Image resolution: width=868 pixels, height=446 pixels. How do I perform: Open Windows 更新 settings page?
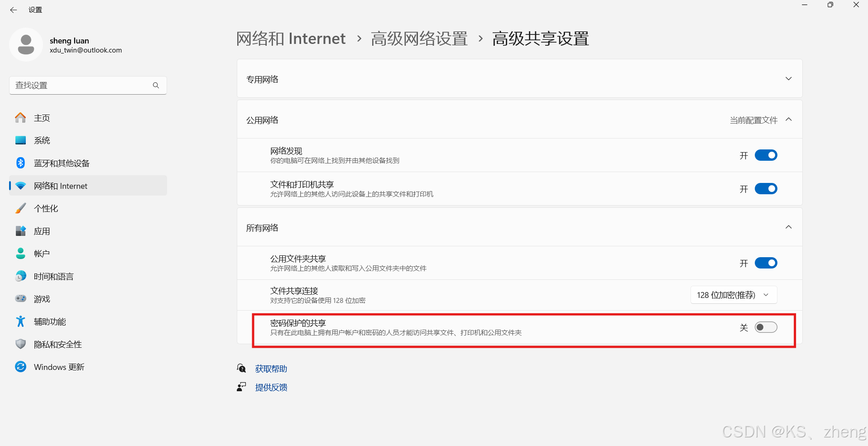click(88, 367)
